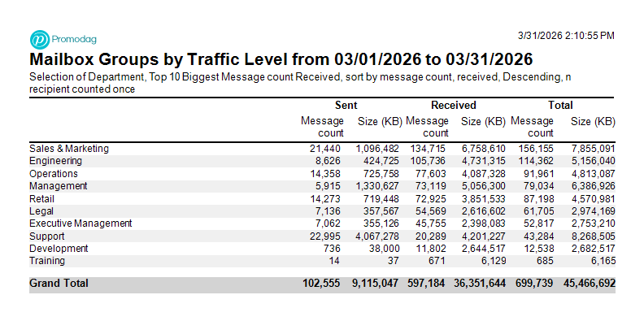Click the Promodag brand name text
This screenshot has width=644, height=321.
[x=74, y=40]
